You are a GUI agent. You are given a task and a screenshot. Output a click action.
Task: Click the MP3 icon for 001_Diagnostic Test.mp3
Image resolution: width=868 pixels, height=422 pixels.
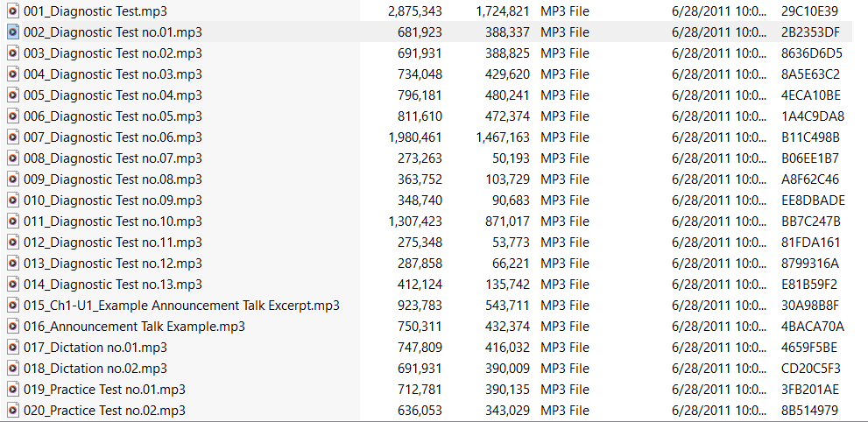pyautogui.click(x=13, y=11)
